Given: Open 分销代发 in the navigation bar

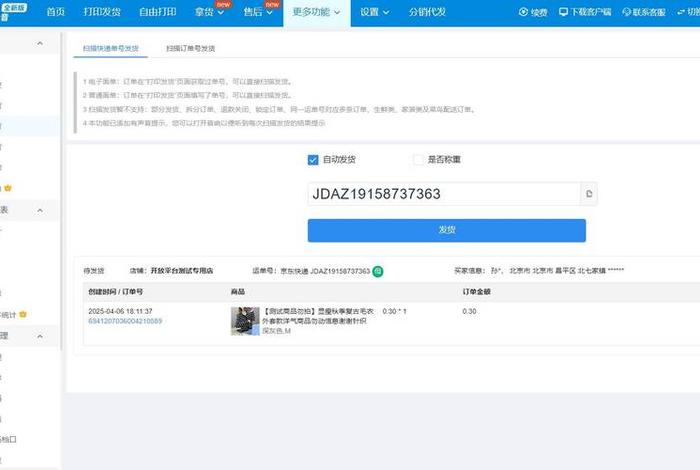Looking at the screenshot, I should click(427, 12).
